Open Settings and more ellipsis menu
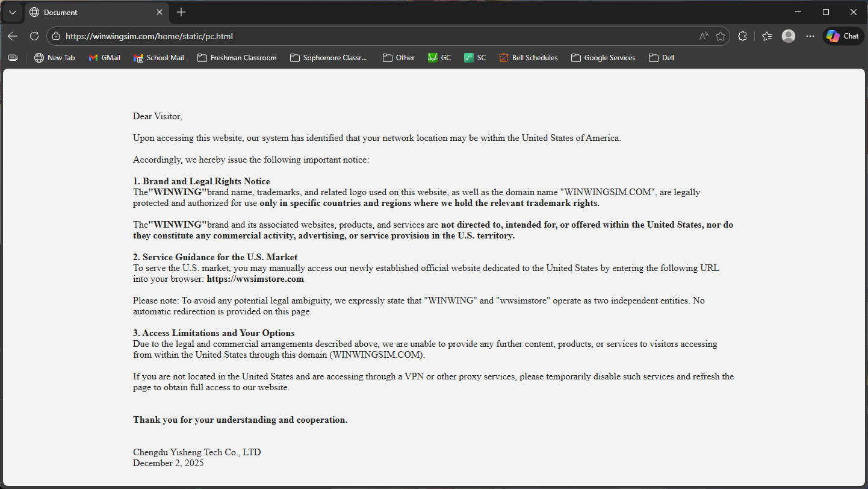 coord(810,36)
